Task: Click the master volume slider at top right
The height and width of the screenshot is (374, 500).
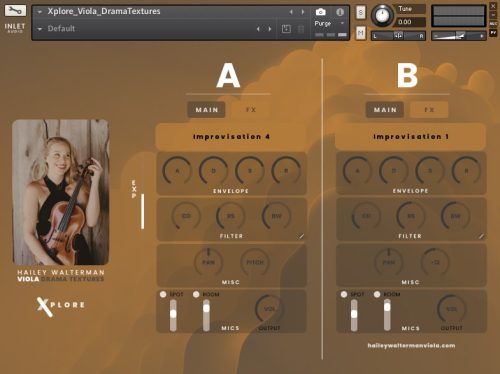Action: pos(458,36)
